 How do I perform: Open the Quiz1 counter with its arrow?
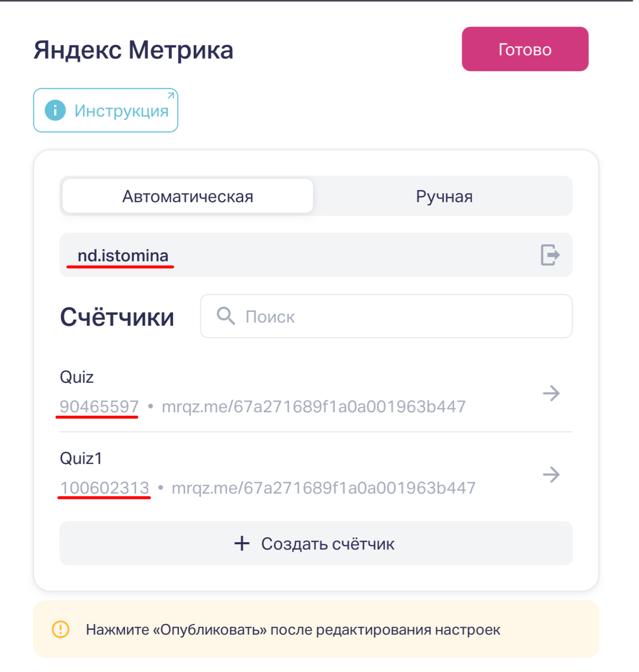click(551, 474)
